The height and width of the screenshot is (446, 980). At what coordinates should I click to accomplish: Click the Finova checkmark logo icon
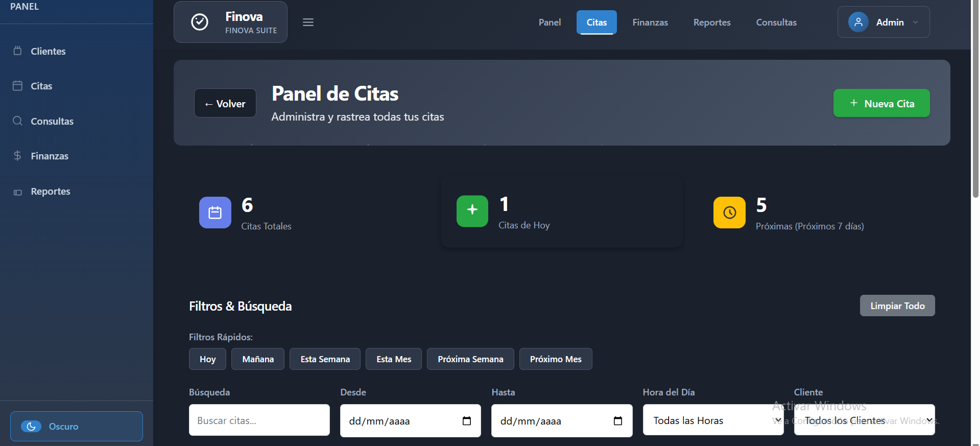point(200,22)
